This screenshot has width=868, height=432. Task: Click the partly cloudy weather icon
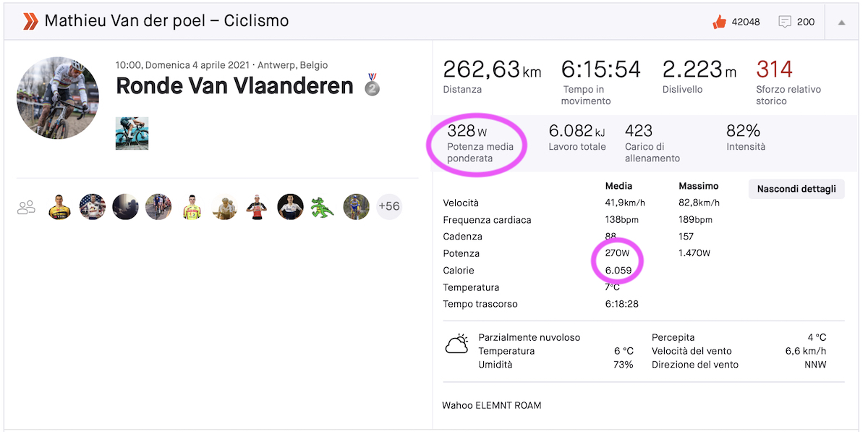(x=456, y=344)
